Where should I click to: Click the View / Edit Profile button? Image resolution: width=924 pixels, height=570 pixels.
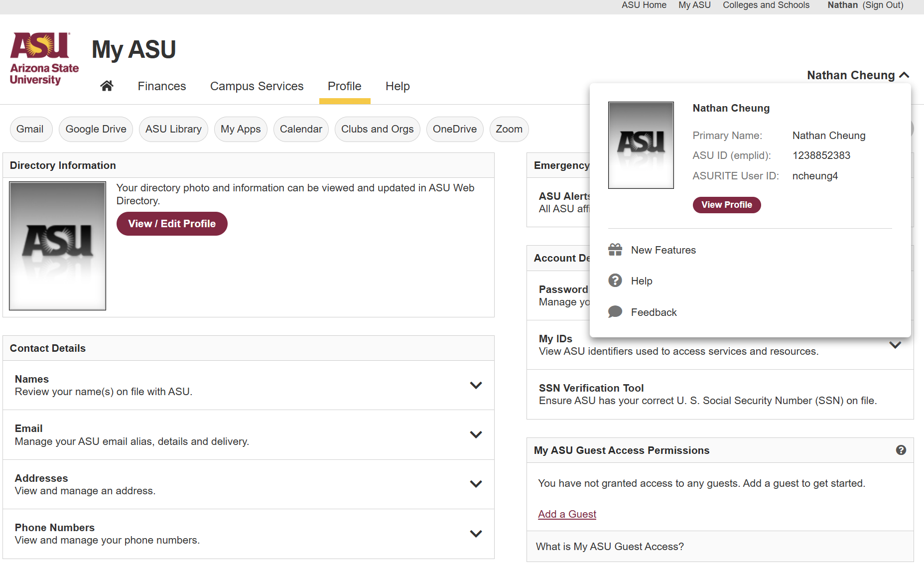[172, 224]
